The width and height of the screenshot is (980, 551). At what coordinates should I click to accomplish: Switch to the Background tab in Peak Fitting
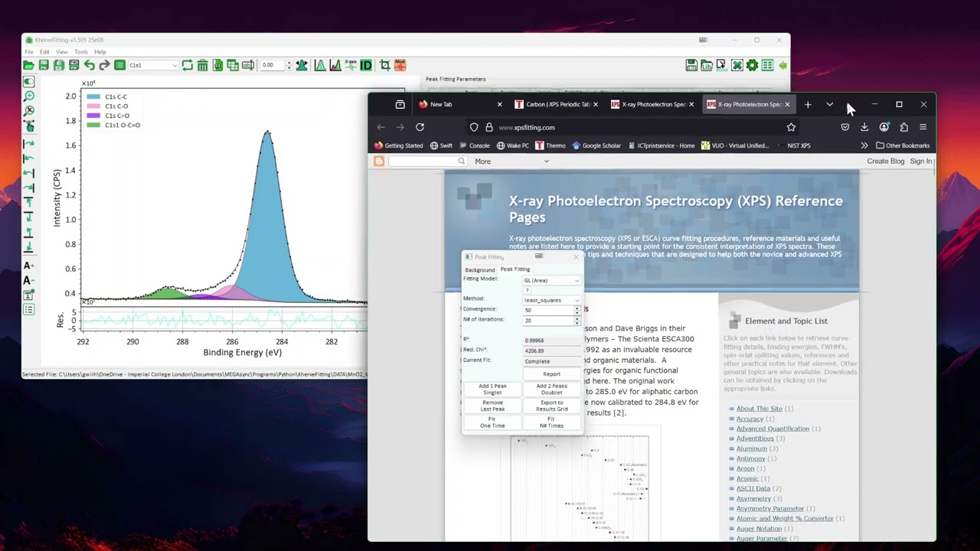click(x=480, y=269)
